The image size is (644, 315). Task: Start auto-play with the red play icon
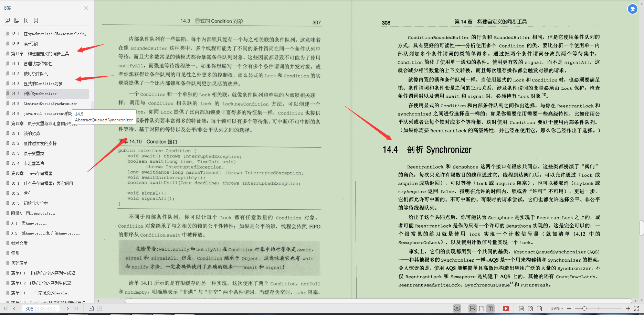506,308
